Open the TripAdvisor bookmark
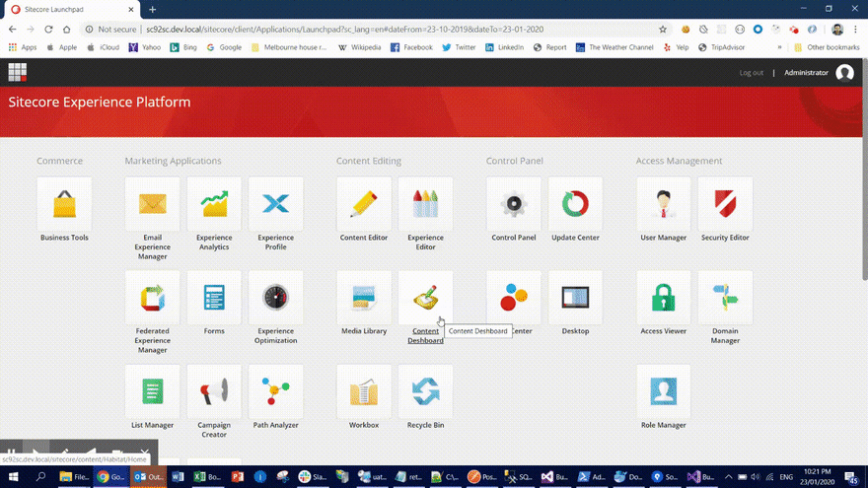This screenshot has height=488, width=868. 722,47
